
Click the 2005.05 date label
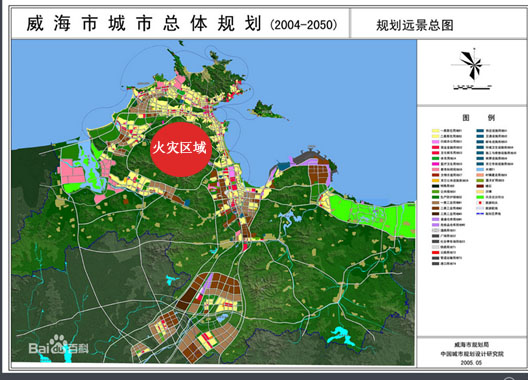pos(471,363)
